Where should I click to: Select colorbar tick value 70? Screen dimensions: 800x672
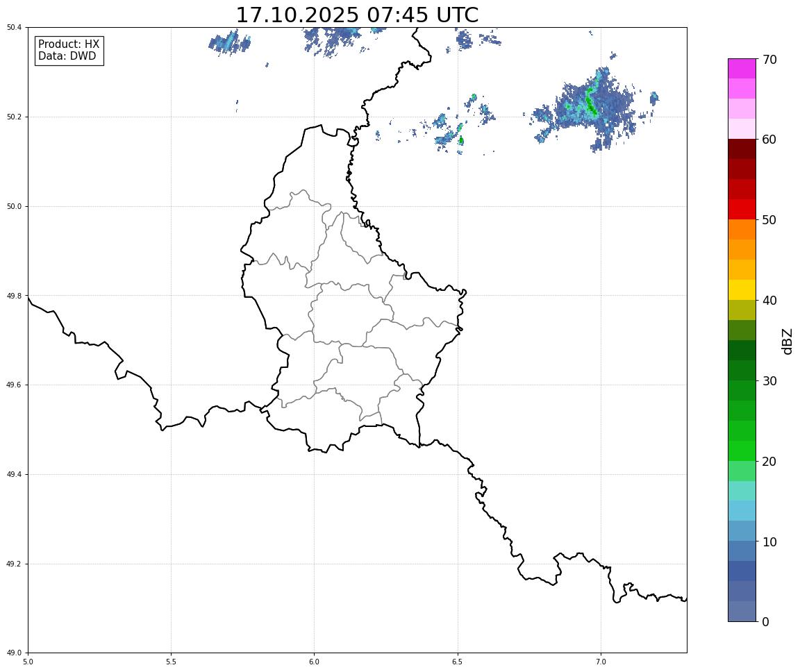coord(769,60)
